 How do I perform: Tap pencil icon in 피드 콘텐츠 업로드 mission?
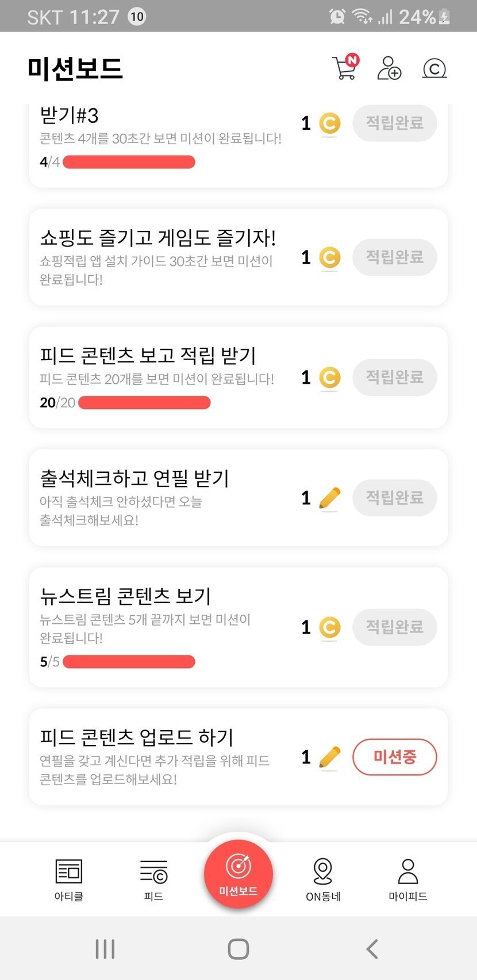tap(329, 757)
